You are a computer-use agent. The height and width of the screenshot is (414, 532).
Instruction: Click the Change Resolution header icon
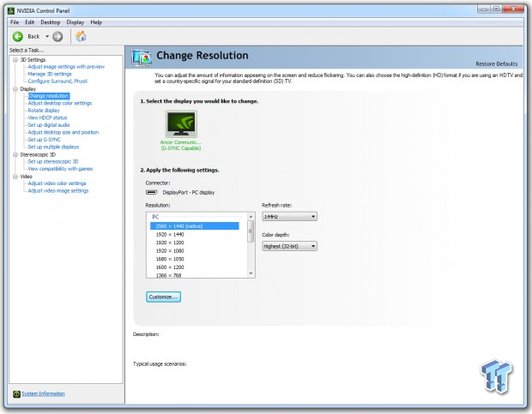142,57
